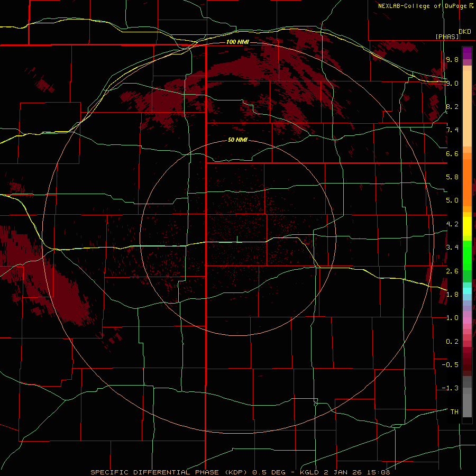This screenshot has height=476, width=476.
Task: Click the -0.5 scale value
Action: point(450,365)
